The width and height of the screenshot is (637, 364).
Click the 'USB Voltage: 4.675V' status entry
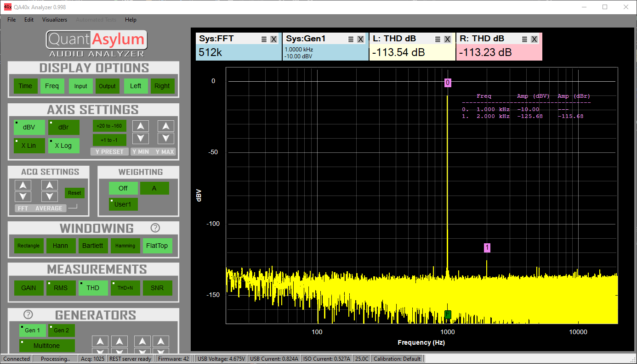coord(222,359)
